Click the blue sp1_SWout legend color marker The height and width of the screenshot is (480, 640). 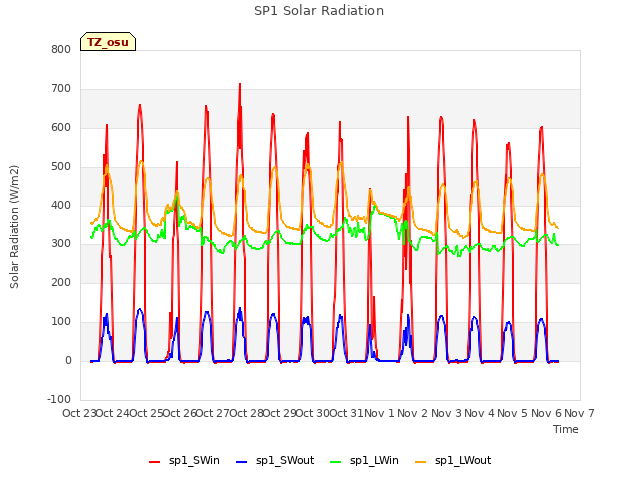242,462
